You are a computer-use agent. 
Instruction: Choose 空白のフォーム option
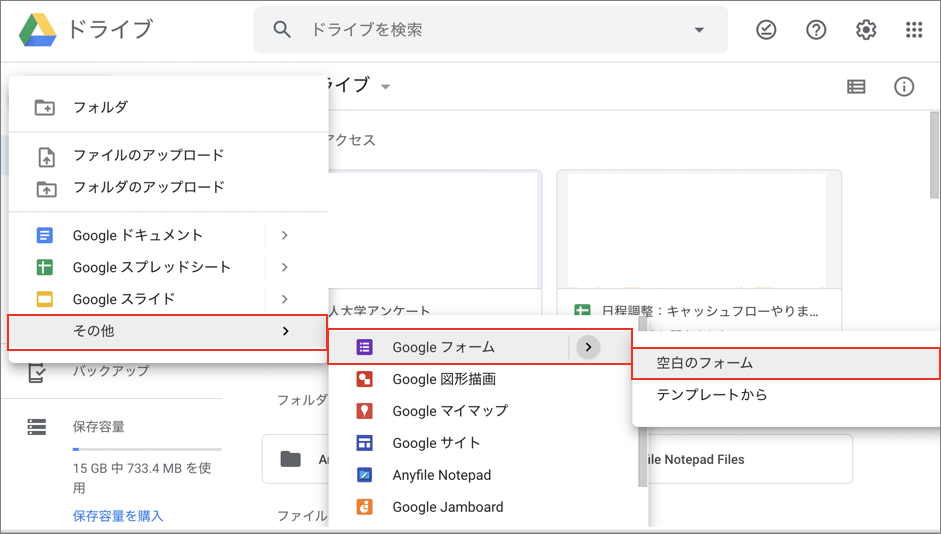coord(786,363)
